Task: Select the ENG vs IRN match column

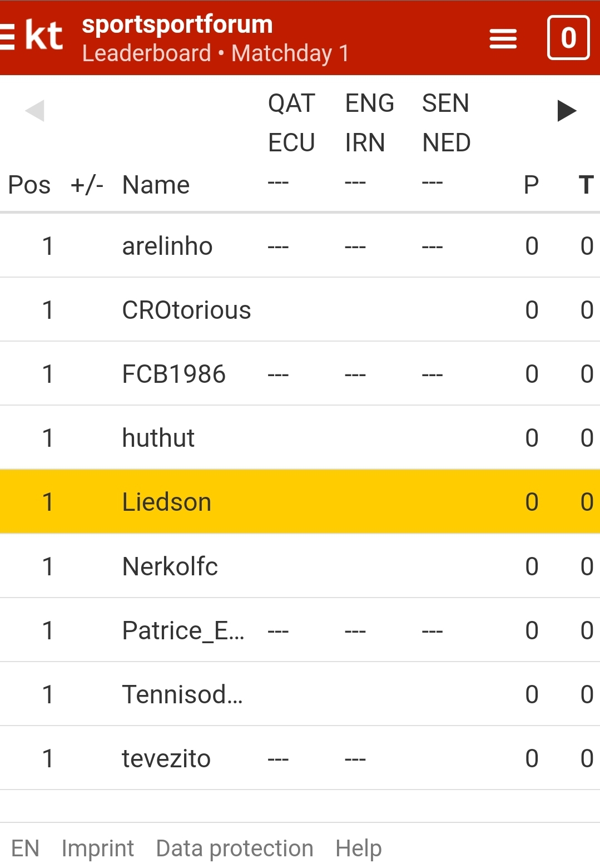Action: point(369,123)
